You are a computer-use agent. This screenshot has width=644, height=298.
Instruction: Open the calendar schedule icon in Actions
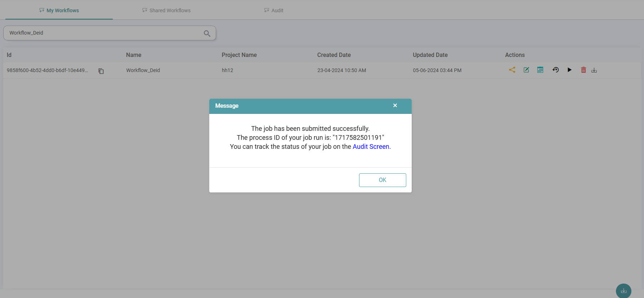[540, 70]
